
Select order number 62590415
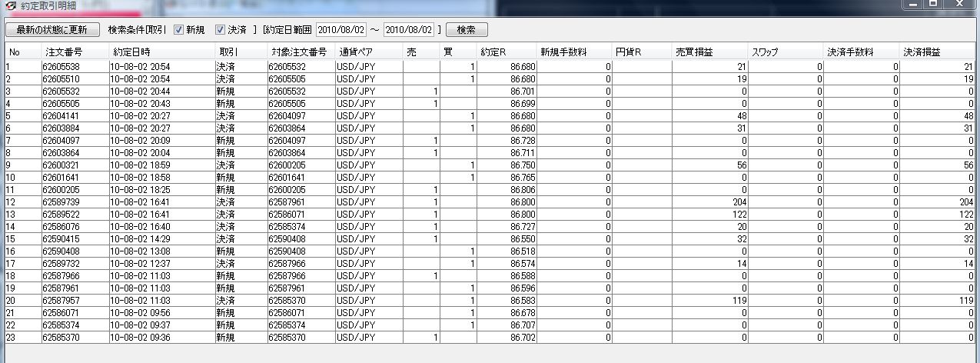tap(61, 238)
